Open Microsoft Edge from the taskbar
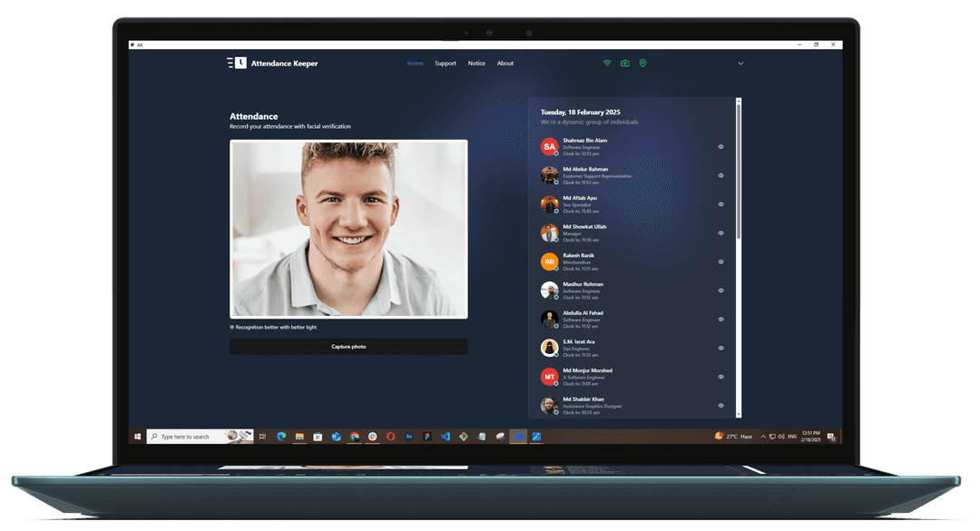980x531 pixels. 281,437
